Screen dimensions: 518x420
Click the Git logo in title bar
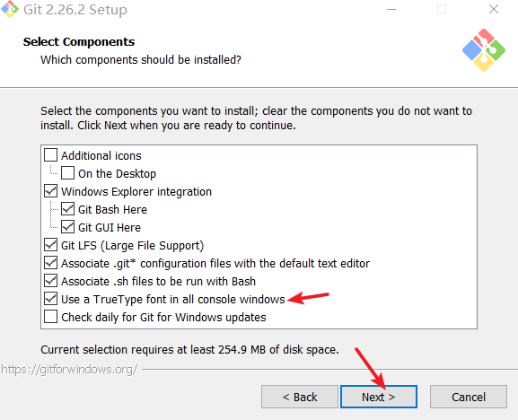click(x=9, y=9)
